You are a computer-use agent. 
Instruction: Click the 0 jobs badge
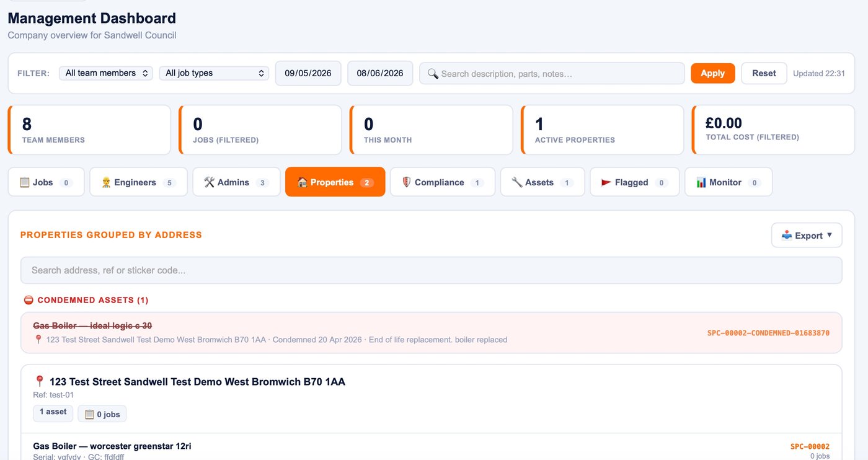tap(102, 414)
